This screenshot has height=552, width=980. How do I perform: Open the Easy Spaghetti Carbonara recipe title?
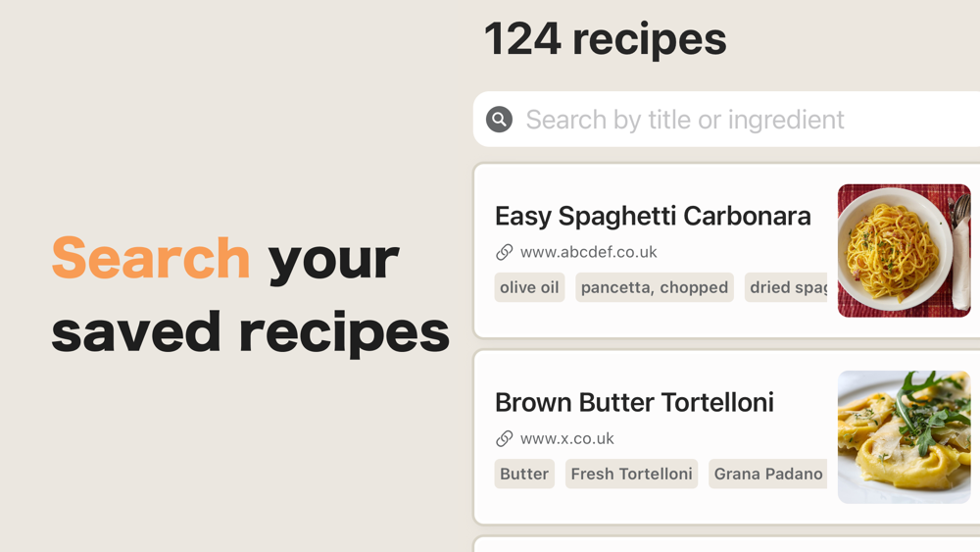[653, 216]
